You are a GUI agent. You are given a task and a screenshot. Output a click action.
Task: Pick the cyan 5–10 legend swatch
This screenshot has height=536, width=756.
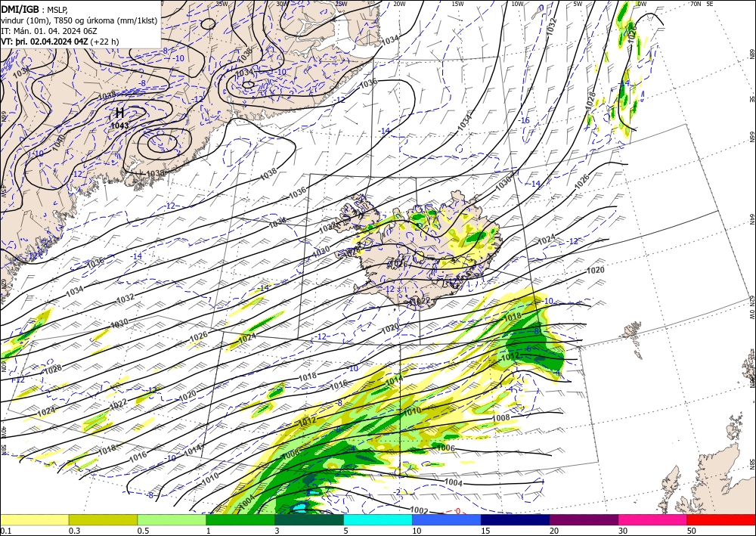[x=378, y=519]
